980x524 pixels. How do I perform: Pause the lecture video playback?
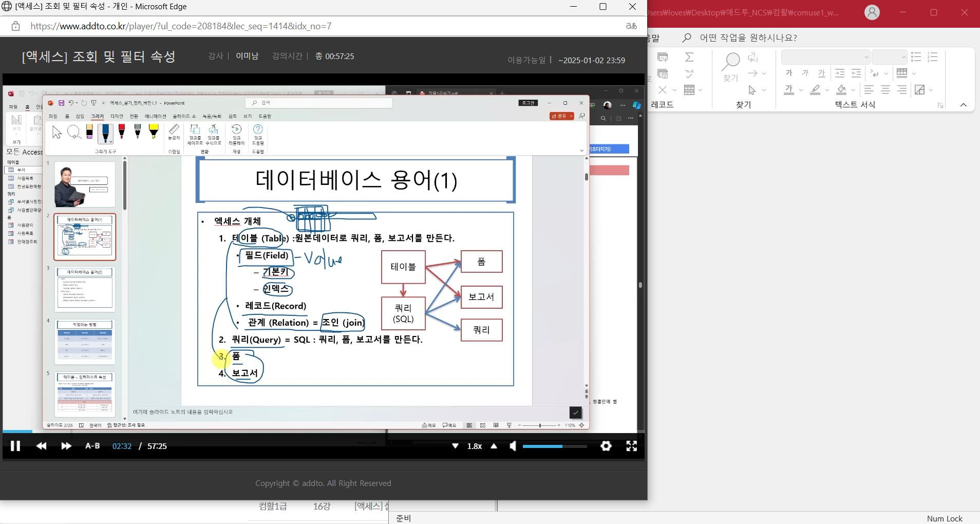[15, 446]
